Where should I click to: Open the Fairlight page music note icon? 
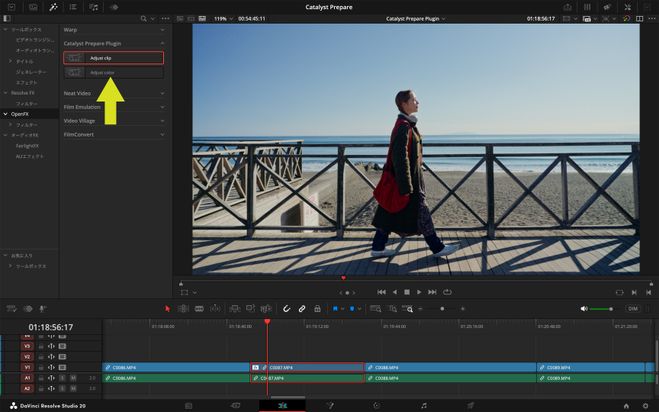coord(424,405)
